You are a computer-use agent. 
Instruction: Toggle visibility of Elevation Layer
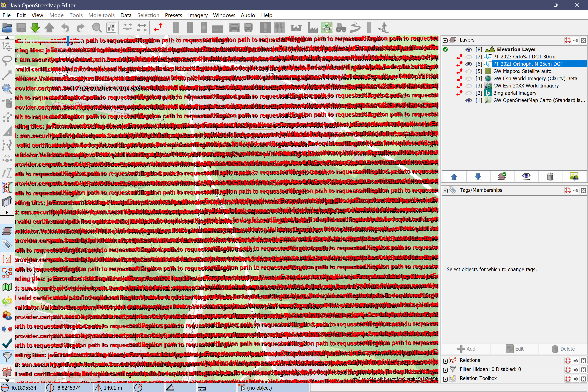(x=469, y=50)
